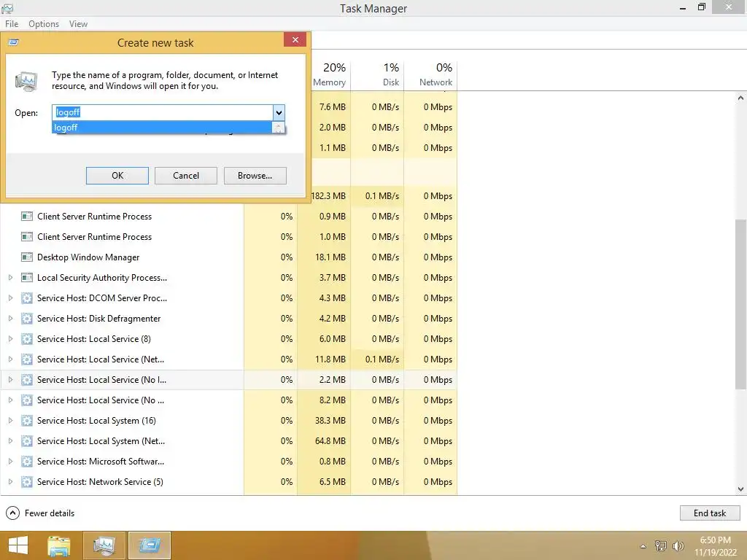The image size is (747, 560).
Task: Open File Explorer from the taskbar
Action: coord(59,545)
